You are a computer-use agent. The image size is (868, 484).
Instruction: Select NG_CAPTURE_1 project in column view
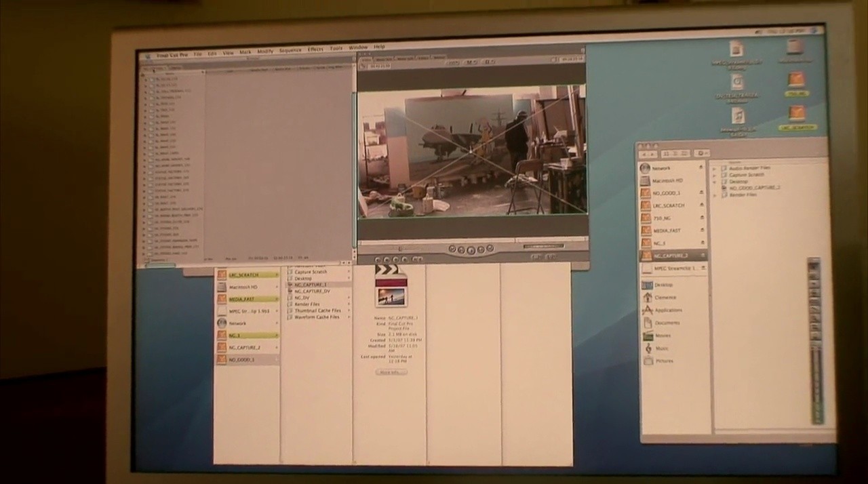(319, 285)
